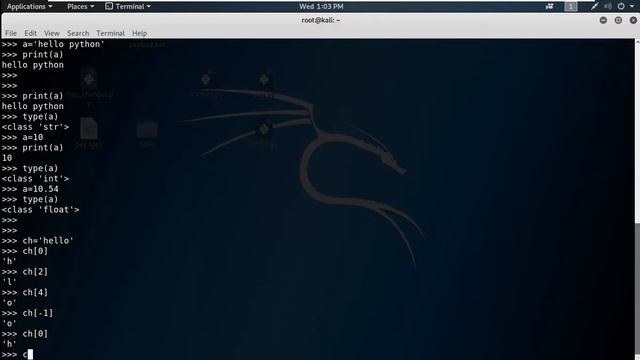Open the View menu of the terminal
The image size is (640, 360).
[x=52, y=33]
